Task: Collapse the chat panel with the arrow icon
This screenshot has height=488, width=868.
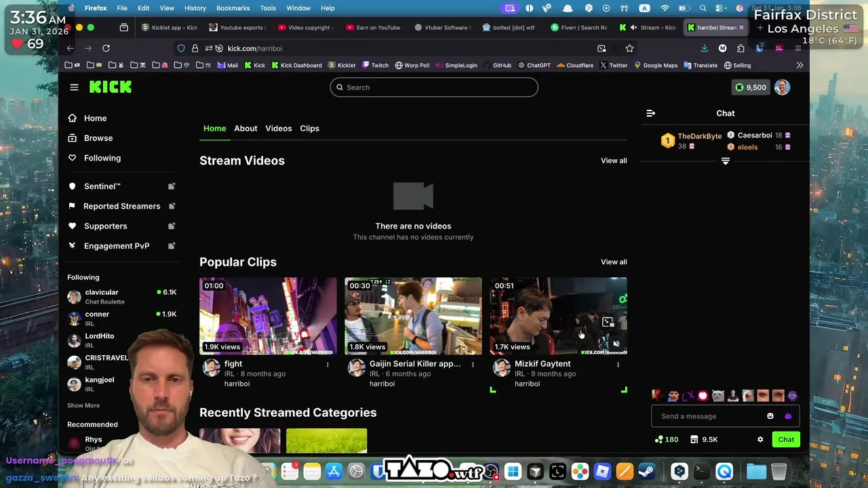Action: [650, 113]
